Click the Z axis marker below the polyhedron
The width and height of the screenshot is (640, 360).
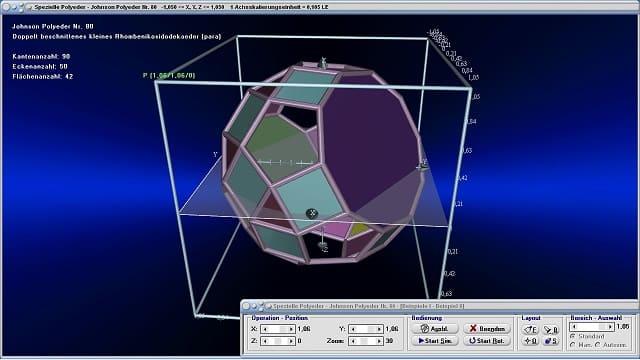click(x=323, y=246)
